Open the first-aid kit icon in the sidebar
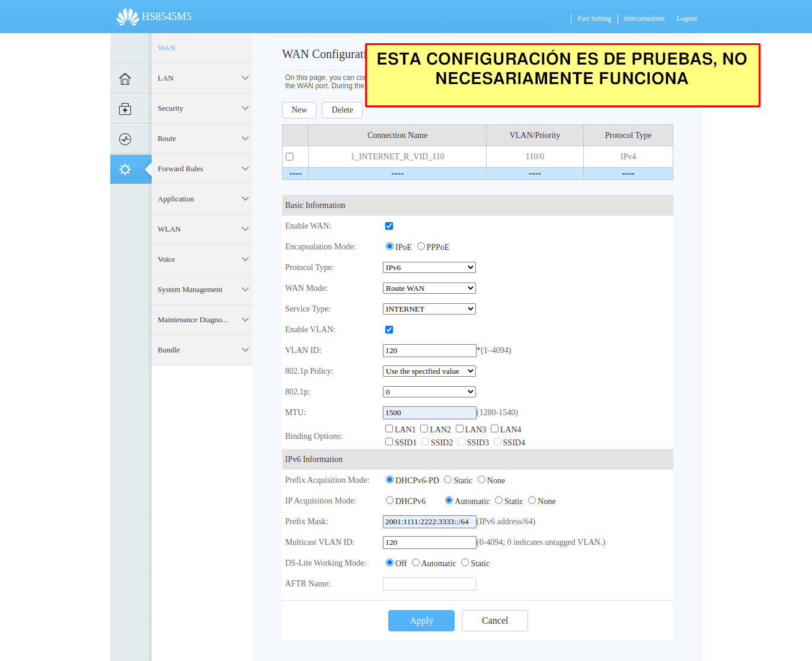The height and width of the screenshot is (661, 812). [125, 109]
